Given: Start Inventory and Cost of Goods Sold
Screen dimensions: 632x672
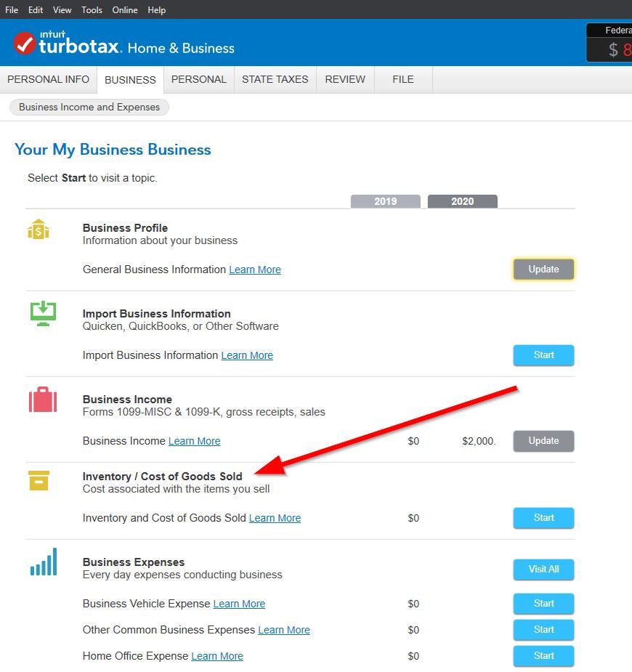Looking at the screenshot, I should pyautogui.click(x=543, y=518).
